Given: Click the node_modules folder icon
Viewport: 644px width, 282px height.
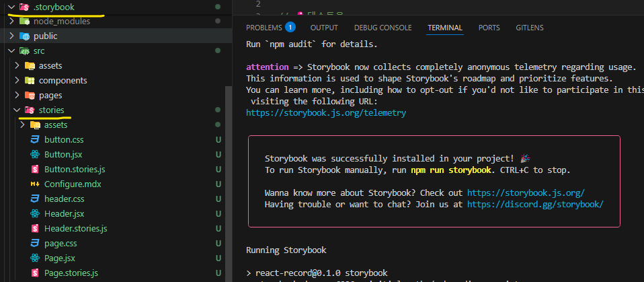Looking at the screenshot, I should tap(24, 21).
